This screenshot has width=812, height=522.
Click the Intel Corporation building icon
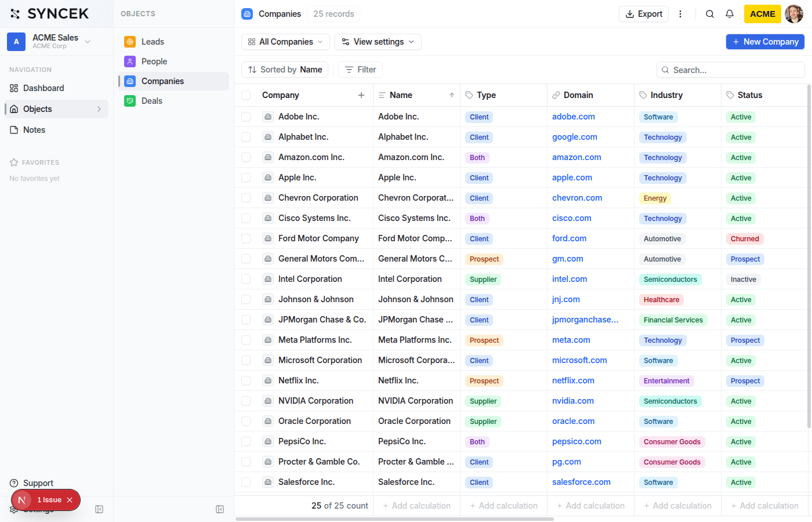pyautogui.click(x=268, y=279)
